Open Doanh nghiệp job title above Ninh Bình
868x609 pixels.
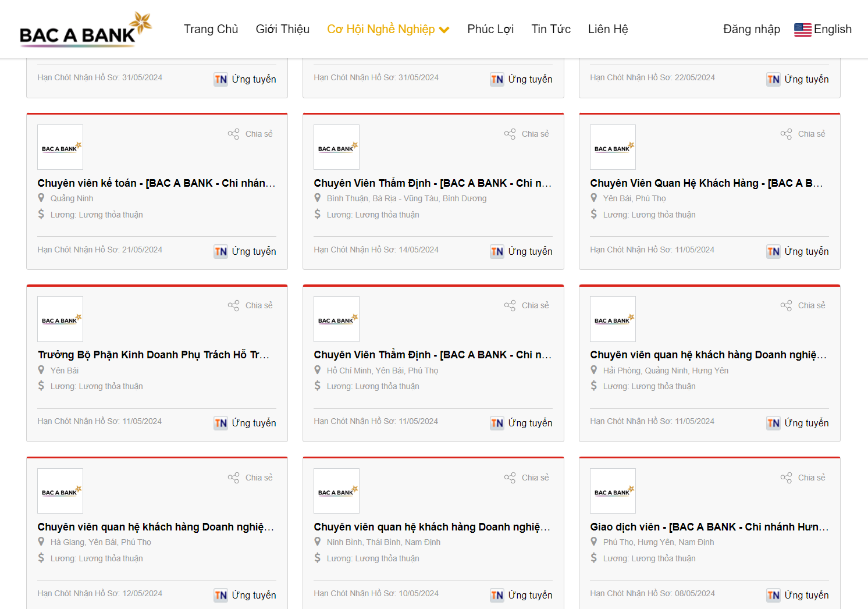[432, 527]
